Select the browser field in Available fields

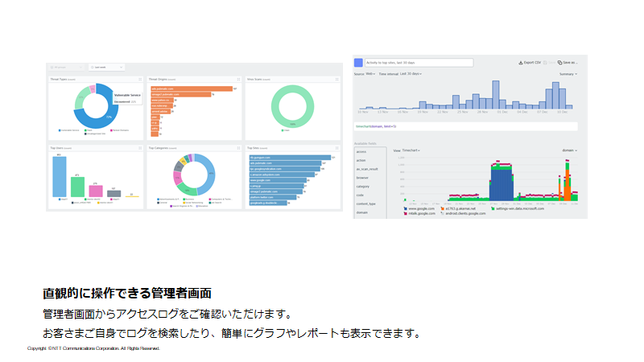(x=363, y=177)
